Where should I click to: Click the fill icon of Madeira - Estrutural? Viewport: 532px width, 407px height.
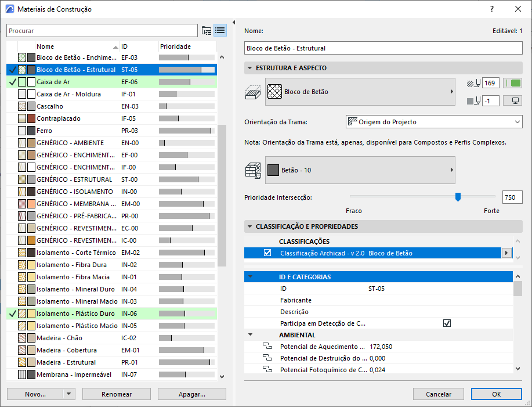22,362
